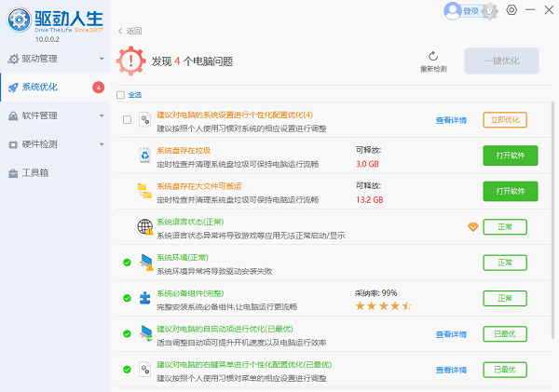Screen dimensions: 559x392
Task: Click 正常 button for 系统环境
Action: (x=505, y=263)
